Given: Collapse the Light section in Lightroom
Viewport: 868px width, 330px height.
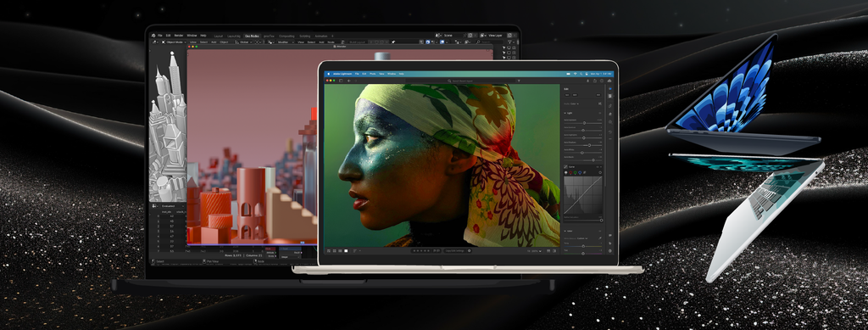Looking at the screenshot, I should tap(565, 113).
